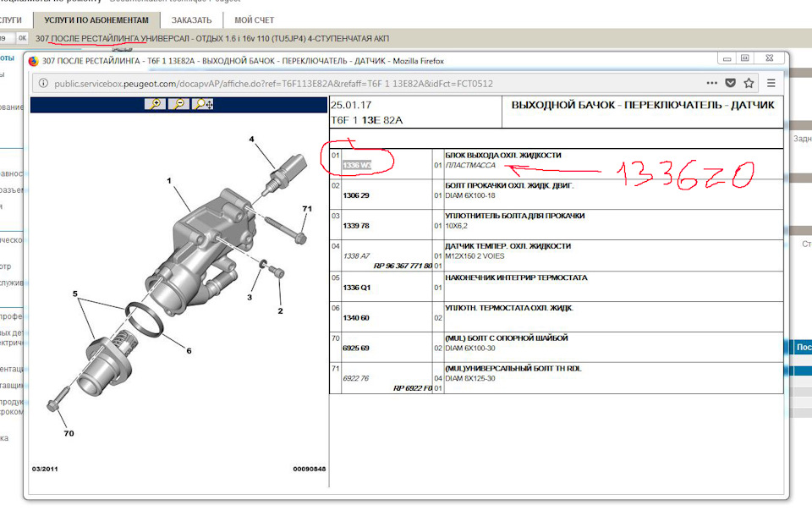Click (MUL) БОЛТ С ОПОРНОЙ ШАЙБОЙ description

[507, 338]
